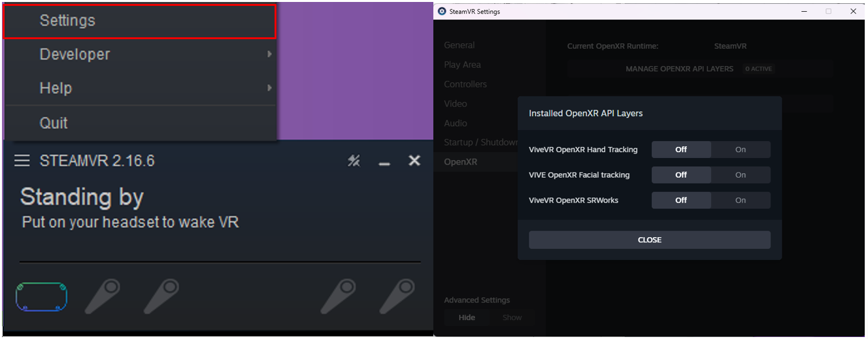Turn On ViveVR OpenXR SRWorks
This screenshot has height=339, width=868.
(x=741, y=201)
